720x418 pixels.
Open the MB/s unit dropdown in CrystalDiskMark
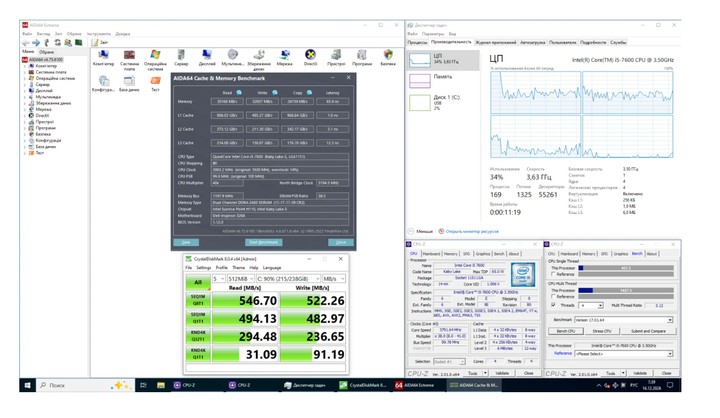(x=333, y=279)
